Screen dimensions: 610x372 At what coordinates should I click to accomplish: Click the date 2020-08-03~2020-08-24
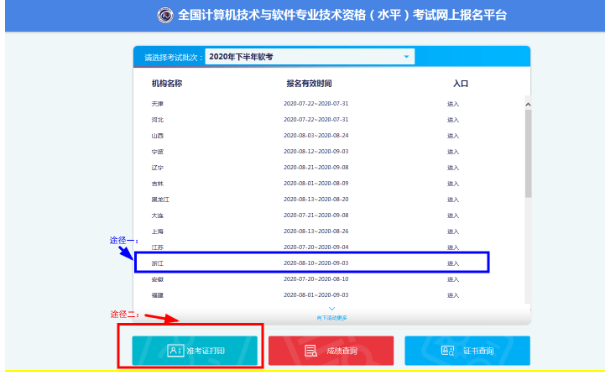tap(316, 135)
